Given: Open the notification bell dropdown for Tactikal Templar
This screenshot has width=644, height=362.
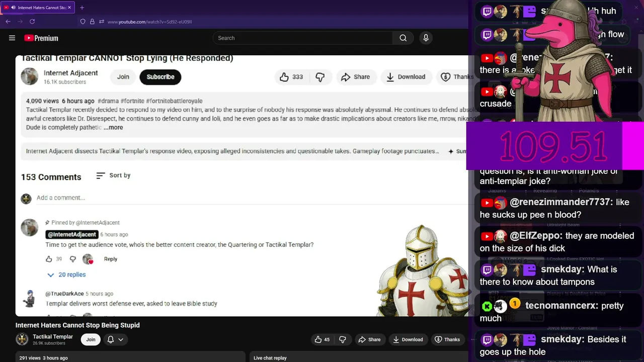Looking at the screenshot, I should click(115, 340).
